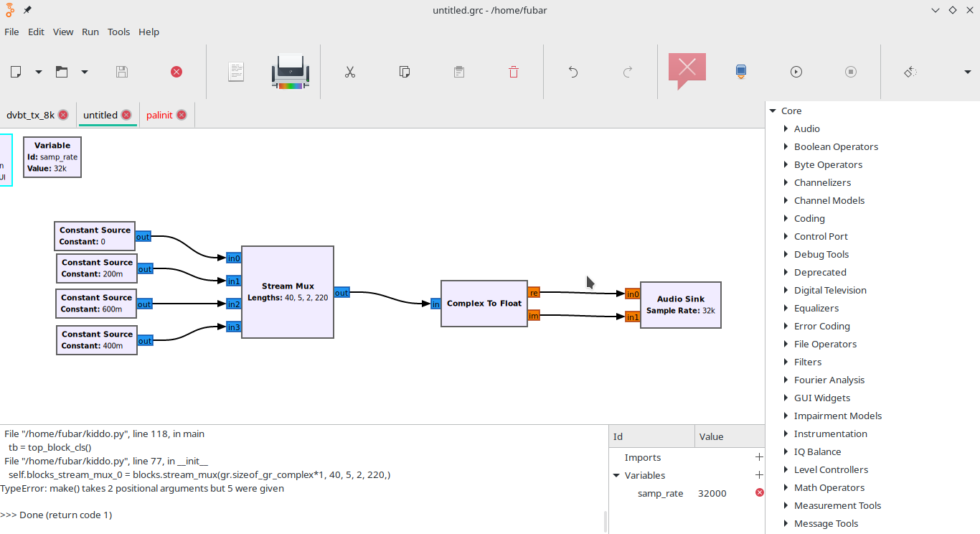Generate the flowgraph
980x534 pixels.
coord(741,72)
